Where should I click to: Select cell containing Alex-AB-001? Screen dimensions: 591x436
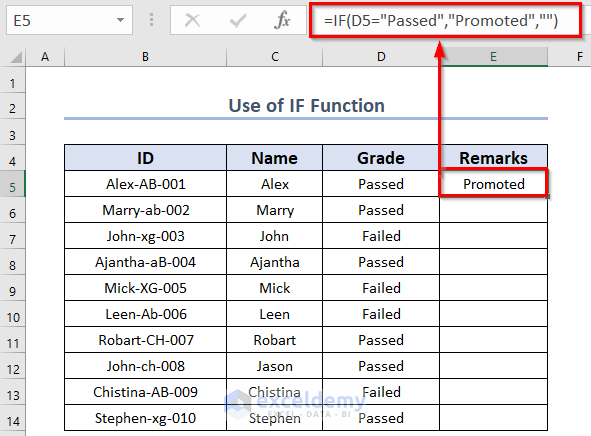[x=145, y=184]
